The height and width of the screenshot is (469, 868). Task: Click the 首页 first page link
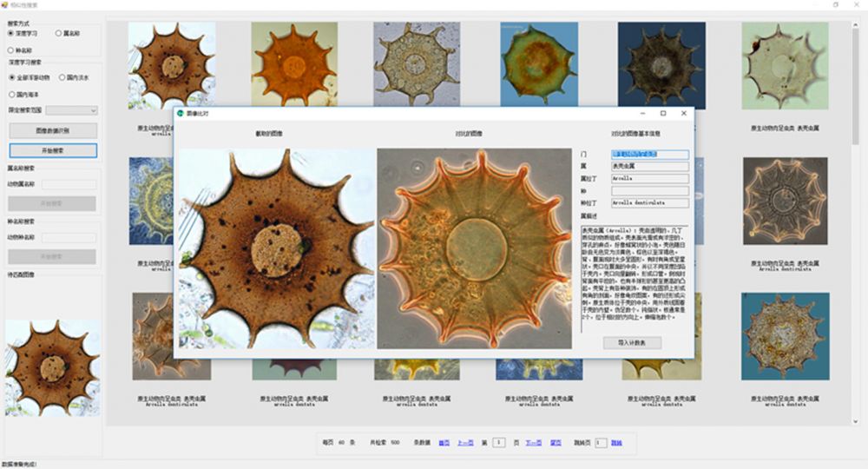444,442
